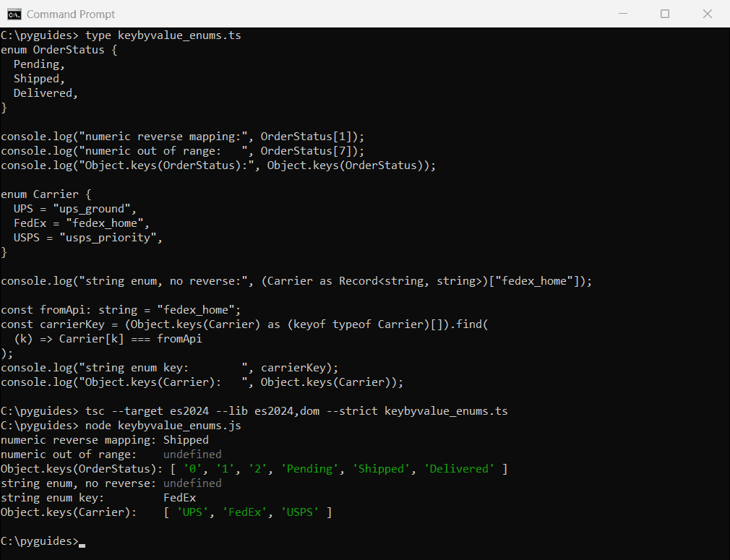Click the 'FedEx = "fedex_home",' line
The image size is (730, 560).
point(82,223)
